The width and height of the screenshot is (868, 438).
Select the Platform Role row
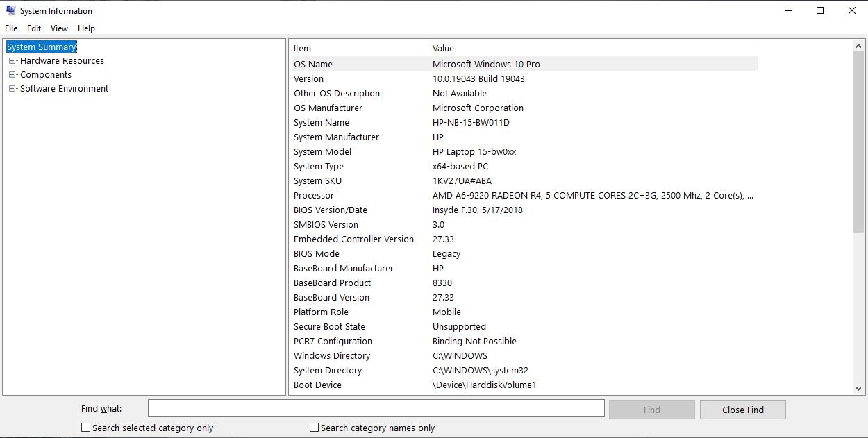click(524, 312)
